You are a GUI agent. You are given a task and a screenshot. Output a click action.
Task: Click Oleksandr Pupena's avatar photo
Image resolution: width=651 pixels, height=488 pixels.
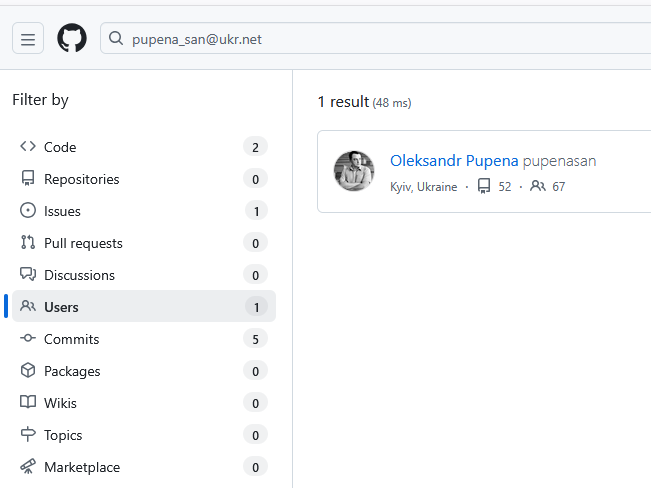pos(354,171)
